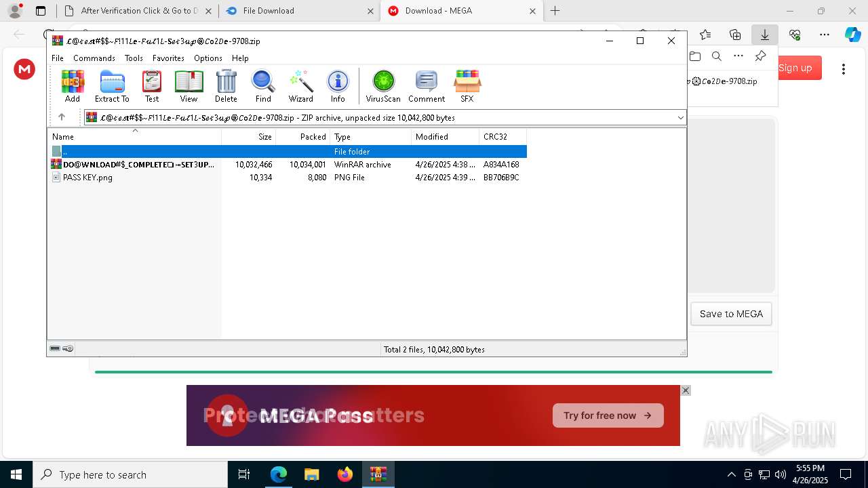
Task: Open the Tools menu
Action: (134, 58)
